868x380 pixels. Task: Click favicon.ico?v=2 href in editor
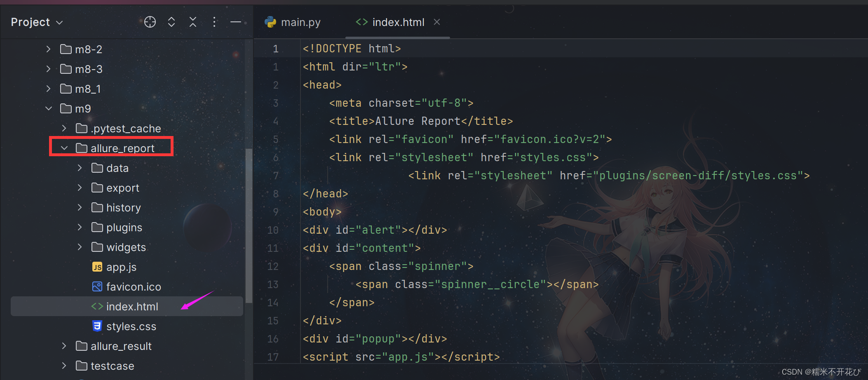[x=549, y=139]
